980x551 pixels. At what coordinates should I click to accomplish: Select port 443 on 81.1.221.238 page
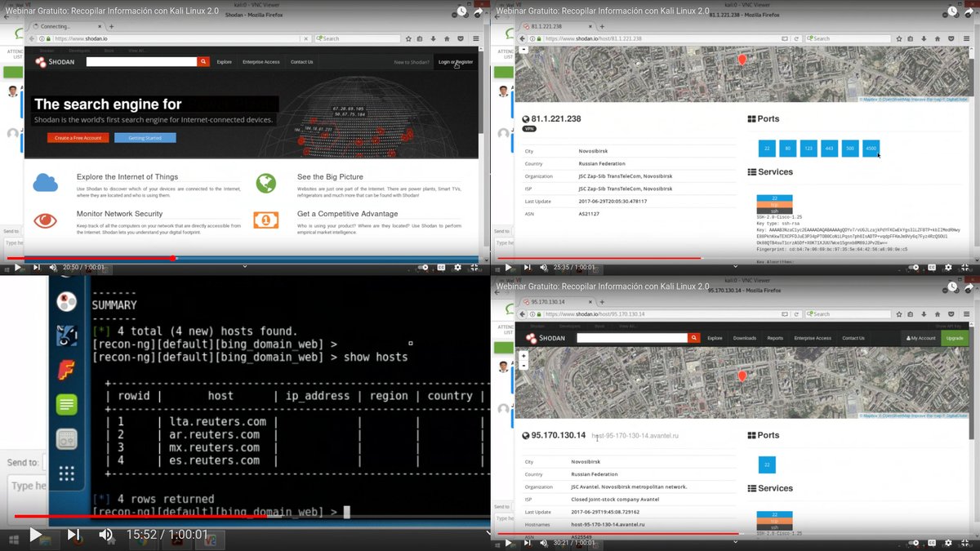(830, 149)
